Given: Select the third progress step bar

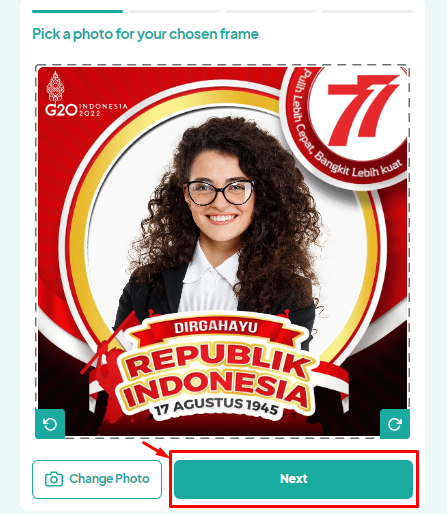Looking at the screenshot, I should (x=271, y=11).
